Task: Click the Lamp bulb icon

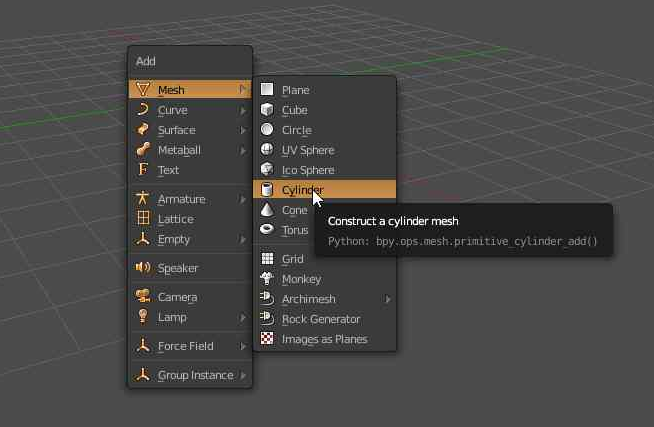Action: [x=143, y=316]
